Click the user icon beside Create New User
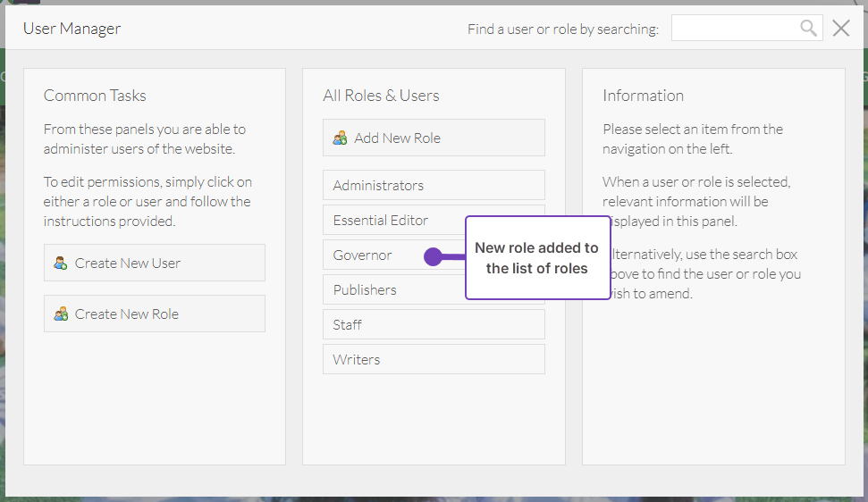868x502 pixels. coord(61,264)
